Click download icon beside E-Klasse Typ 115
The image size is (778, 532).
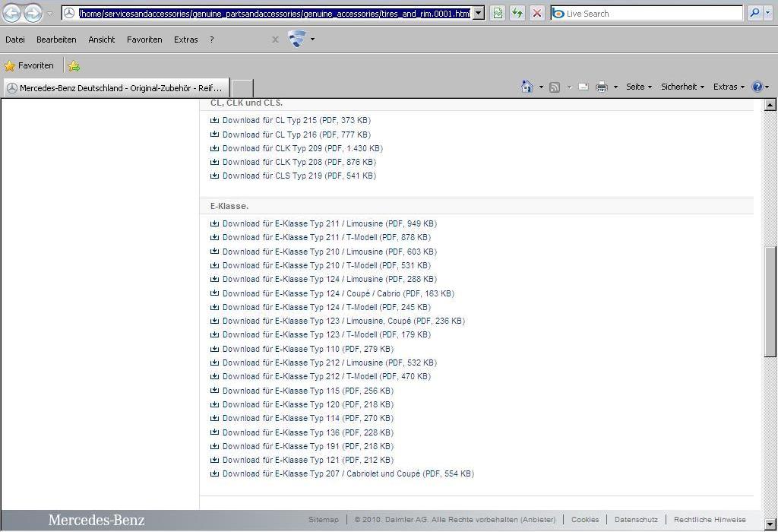point(214,390)
